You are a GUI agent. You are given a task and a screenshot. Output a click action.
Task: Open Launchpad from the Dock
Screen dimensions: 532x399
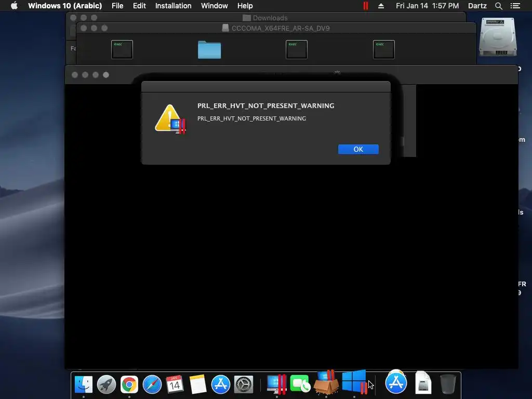click(x=106, y=384)
